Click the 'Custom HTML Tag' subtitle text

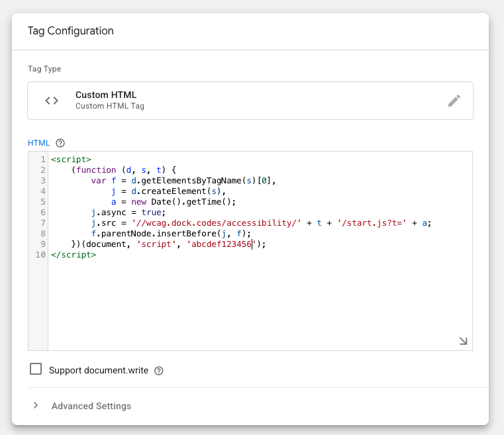pos(110,106)
